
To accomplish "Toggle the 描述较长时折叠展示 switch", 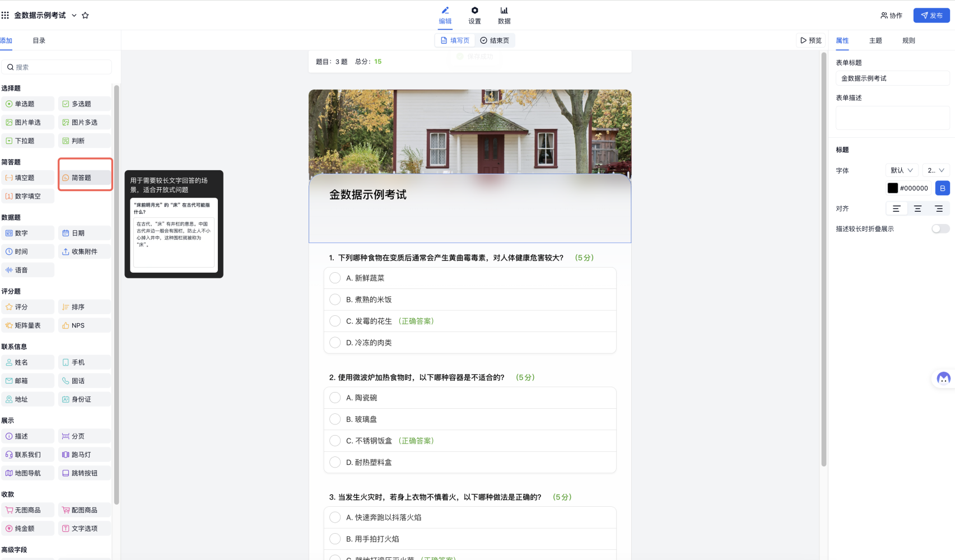I will tap(940, 228).
